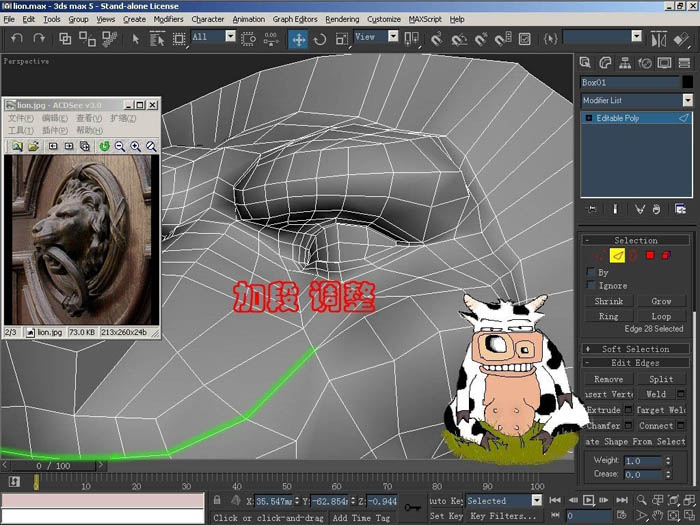
Task: Open the selection filter All dropdown
Action: coord(230,36)
